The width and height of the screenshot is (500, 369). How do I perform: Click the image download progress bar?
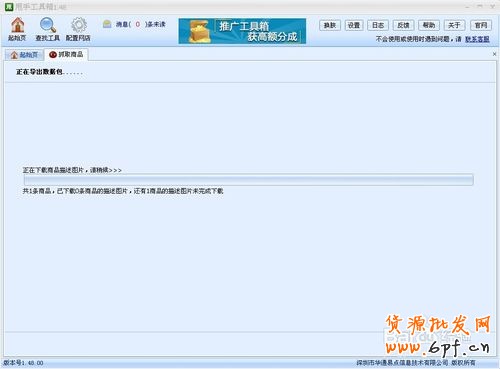click(248, 180)
